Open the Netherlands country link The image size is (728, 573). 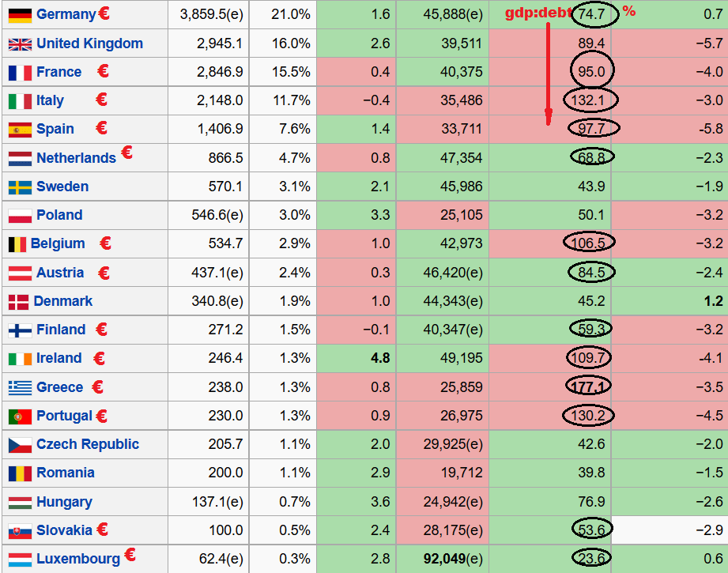click(x=76, y=158)
